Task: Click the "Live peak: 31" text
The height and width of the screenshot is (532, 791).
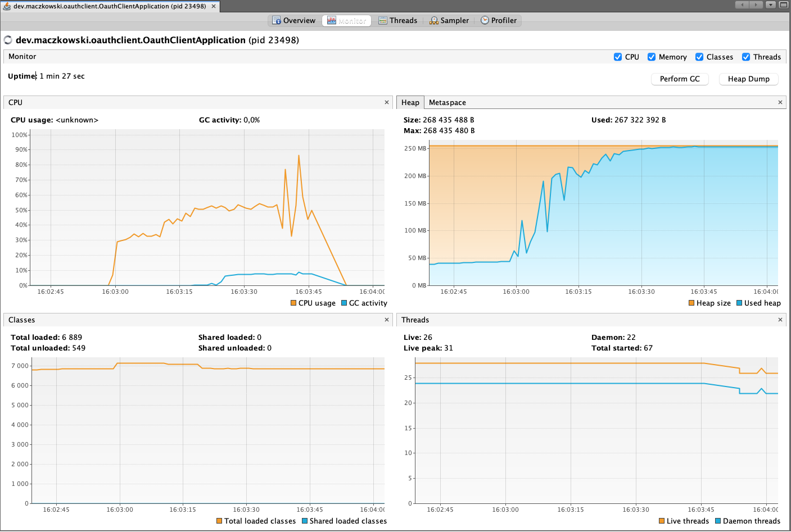Action: pyautogui.click(x=428, y=348)
